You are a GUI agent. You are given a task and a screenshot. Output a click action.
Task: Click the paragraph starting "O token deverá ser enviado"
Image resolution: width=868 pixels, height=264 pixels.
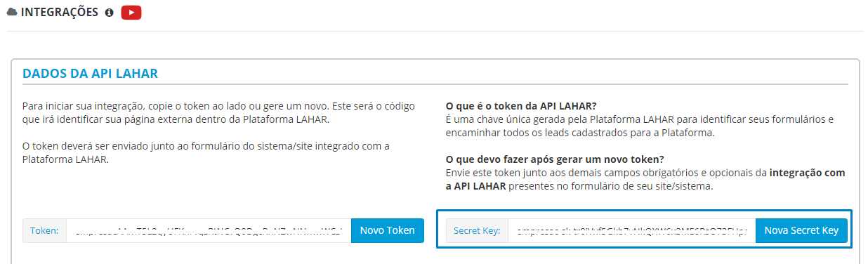[x=206, y=152]
